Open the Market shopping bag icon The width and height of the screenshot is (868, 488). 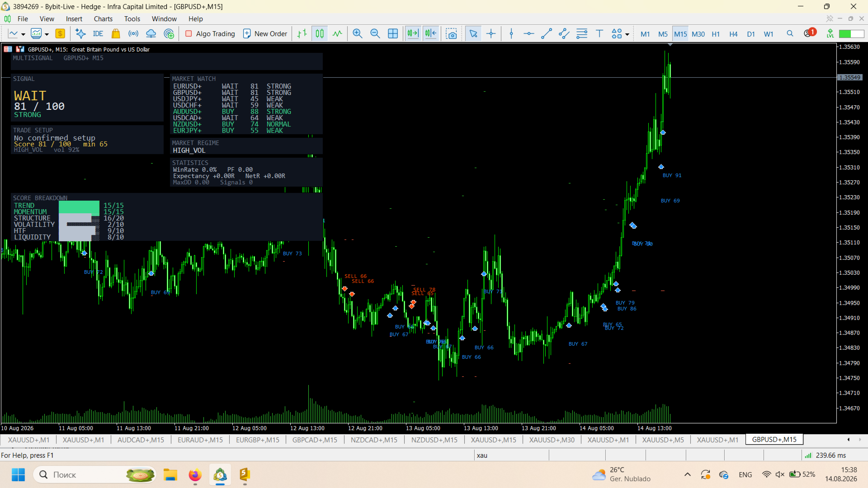[116, 33]
